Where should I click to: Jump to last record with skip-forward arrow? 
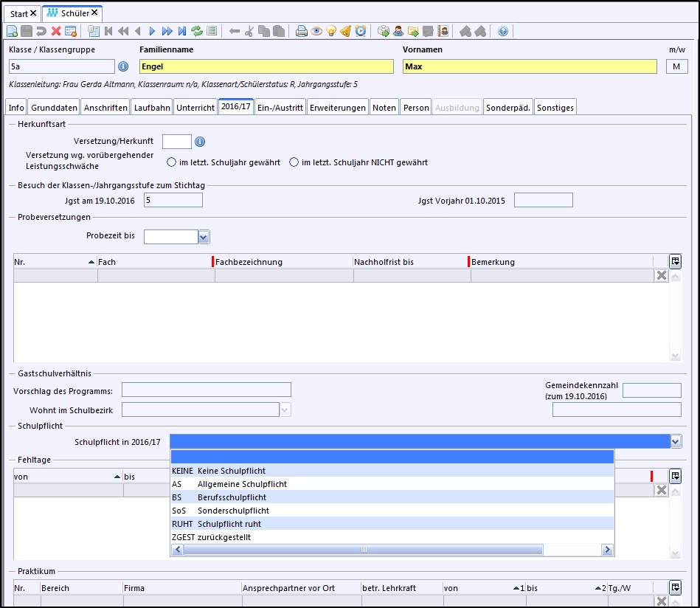click(182, 31)
